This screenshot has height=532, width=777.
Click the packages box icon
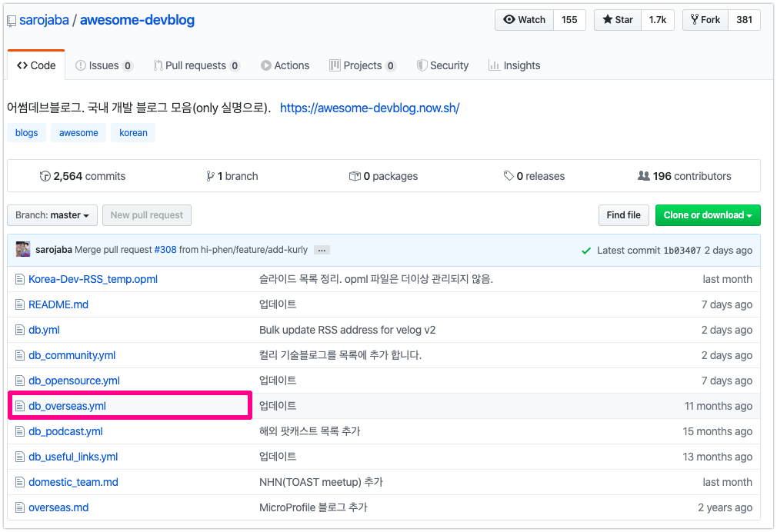click(354, 176)
